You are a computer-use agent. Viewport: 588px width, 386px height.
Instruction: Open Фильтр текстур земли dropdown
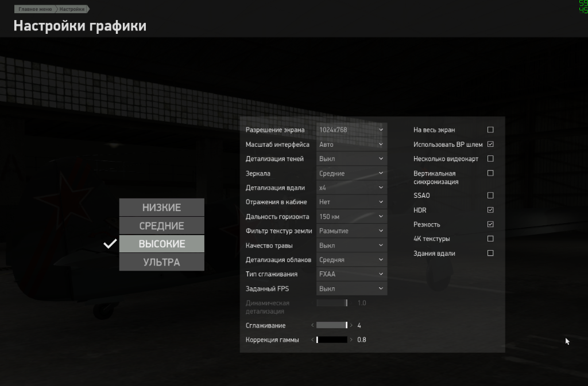click(x=351, y=231)
